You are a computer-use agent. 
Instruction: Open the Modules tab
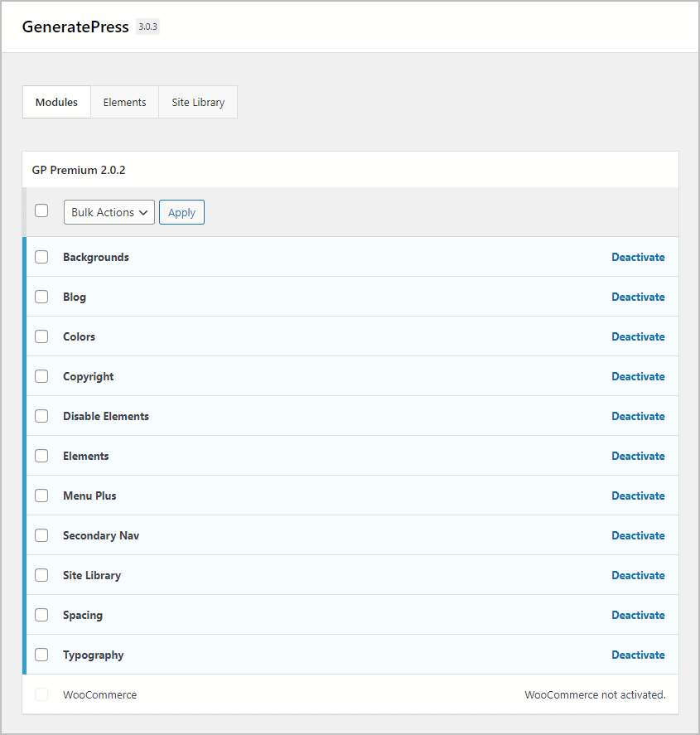(x=56, y=102)
